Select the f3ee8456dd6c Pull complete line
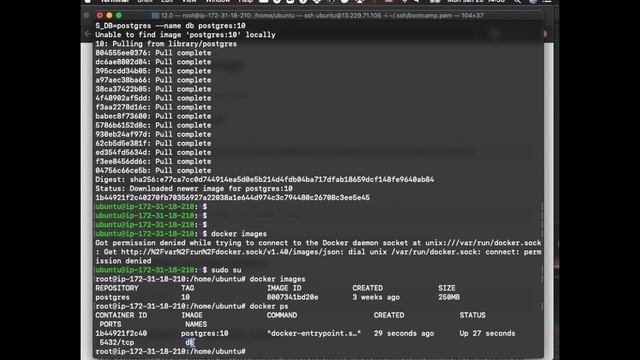Image resolution: width=640 pixels, height=360 pixels. coord(153,161)
